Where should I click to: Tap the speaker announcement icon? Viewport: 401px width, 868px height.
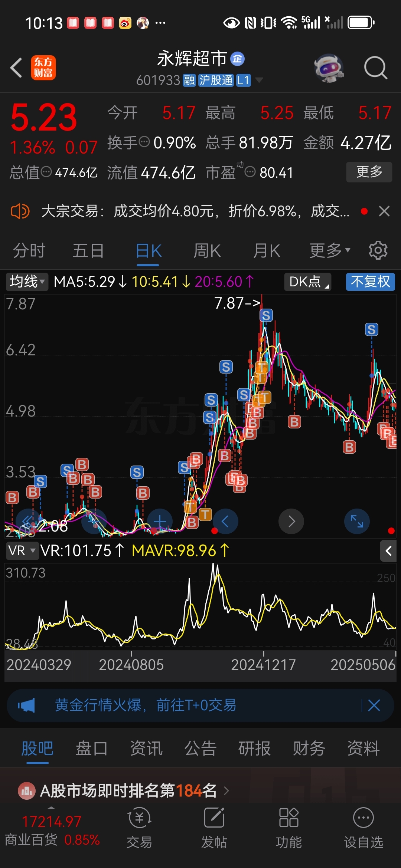(x=20, y=211)
